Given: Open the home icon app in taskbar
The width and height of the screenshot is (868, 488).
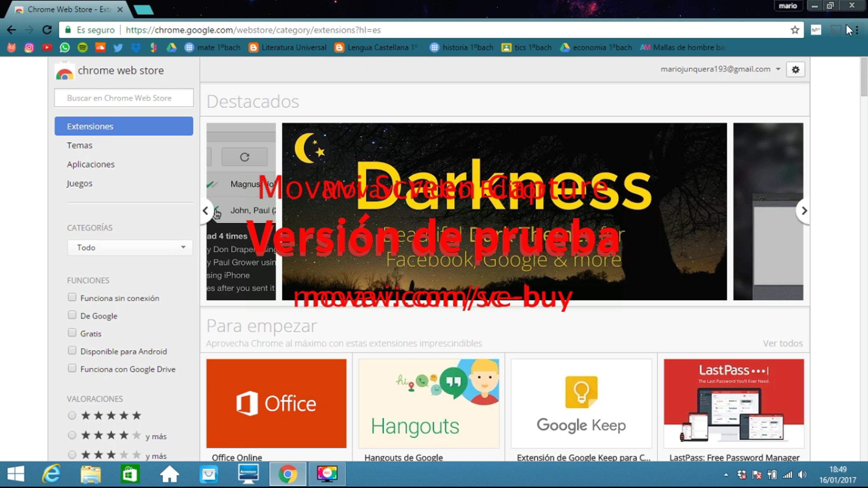Looking at the screenshot, I should [169, 474].
